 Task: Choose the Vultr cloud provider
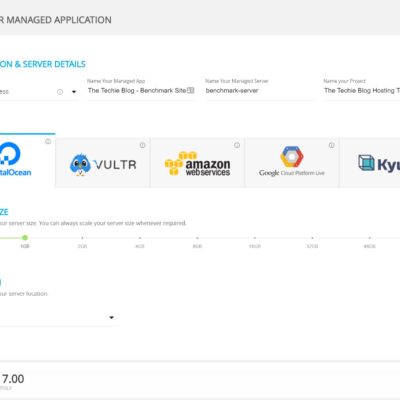pyautogui.click(x=103, y=163)
